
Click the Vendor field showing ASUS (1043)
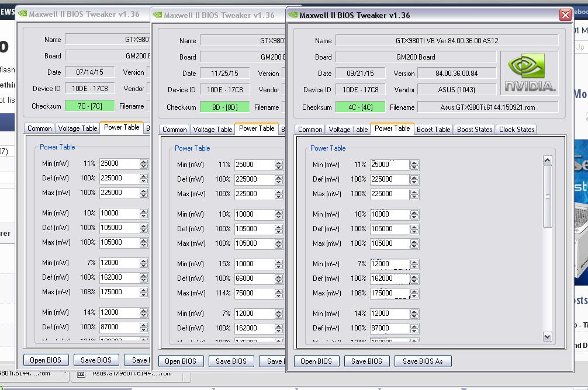tap(456, 90)
